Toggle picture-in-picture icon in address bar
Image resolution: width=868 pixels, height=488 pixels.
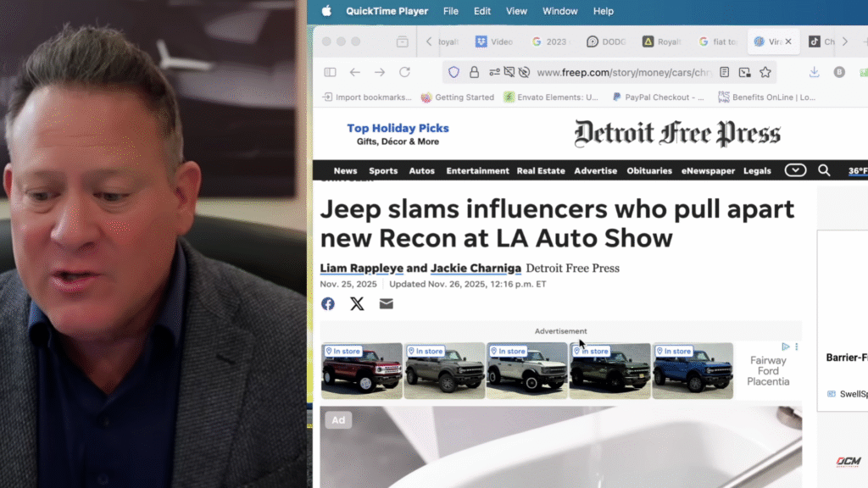pos(744,73)
